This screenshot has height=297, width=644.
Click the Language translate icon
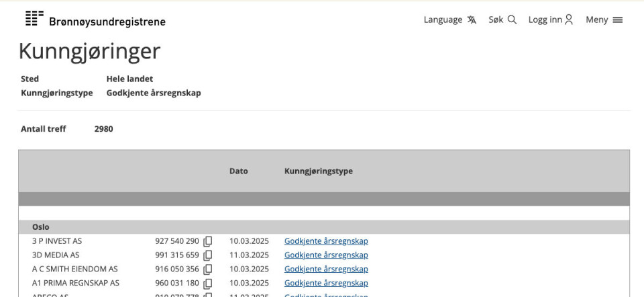pyautogui.click(x=472, y=20)
